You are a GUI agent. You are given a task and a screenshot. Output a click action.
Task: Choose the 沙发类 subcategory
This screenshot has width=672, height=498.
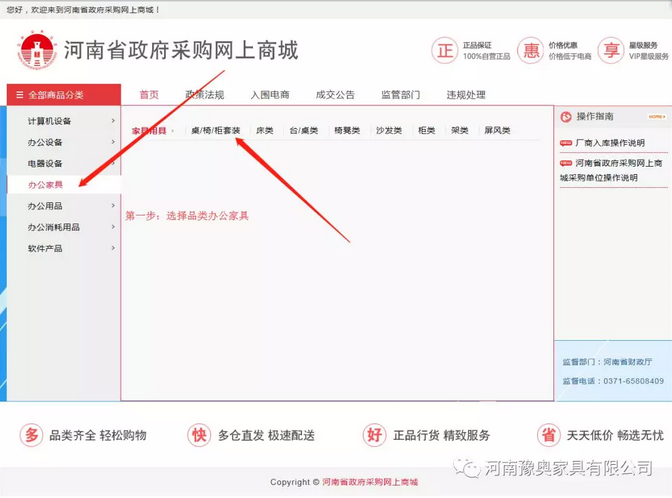(389, 130)
